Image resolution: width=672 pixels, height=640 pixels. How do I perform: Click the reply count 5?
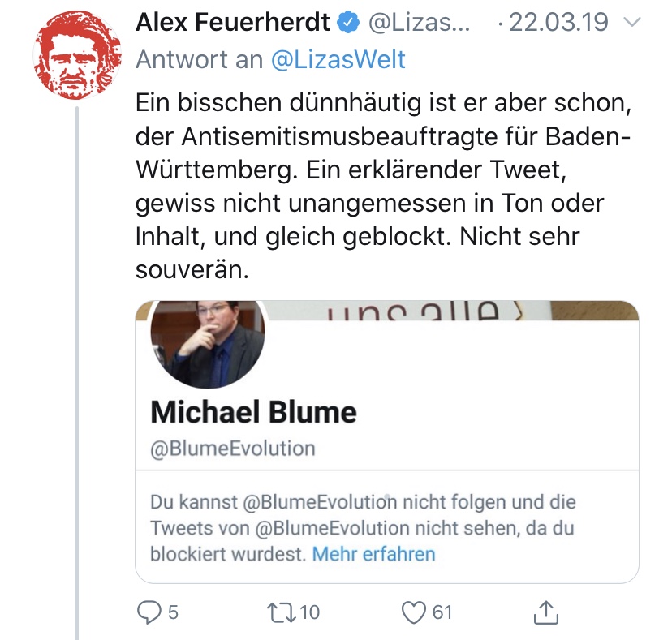(x=173, y=612)
